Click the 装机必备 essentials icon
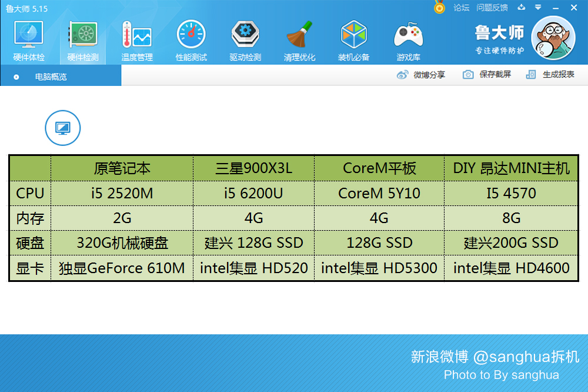Image resolution: width=588 pixels, height=392 pixels. coord(353,39)
